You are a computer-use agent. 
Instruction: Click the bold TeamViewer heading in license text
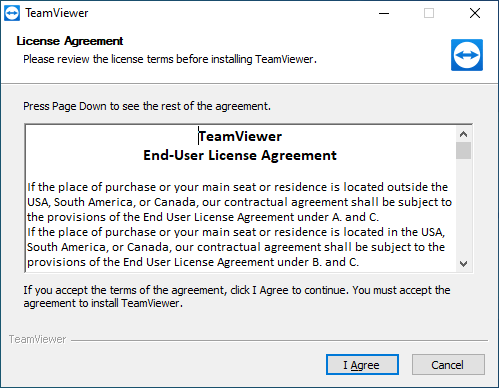(x=240, y=136)
